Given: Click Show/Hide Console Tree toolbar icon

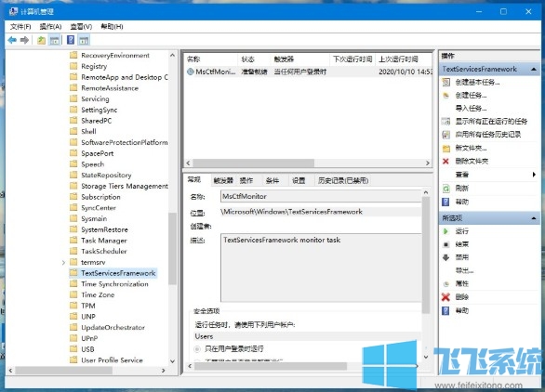Looking at the screenshot, I should 54,40.
